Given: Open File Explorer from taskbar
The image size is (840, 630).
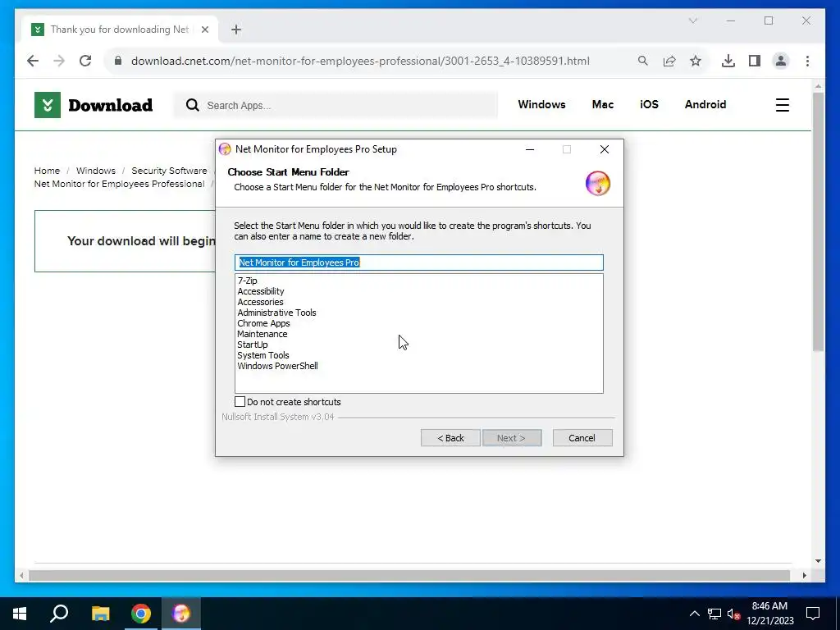Looking at the screenshot, I should tap(100, 614).
